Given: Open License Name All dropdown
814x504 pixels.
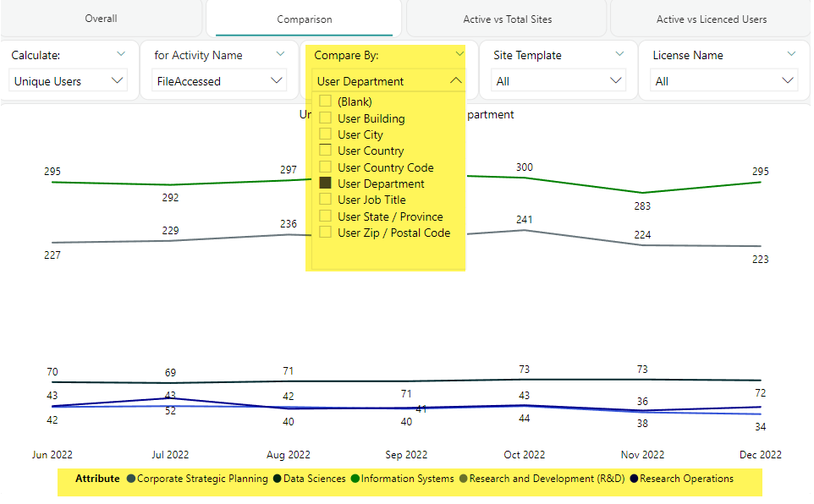Looking at the screenshot, I should 724,81.
